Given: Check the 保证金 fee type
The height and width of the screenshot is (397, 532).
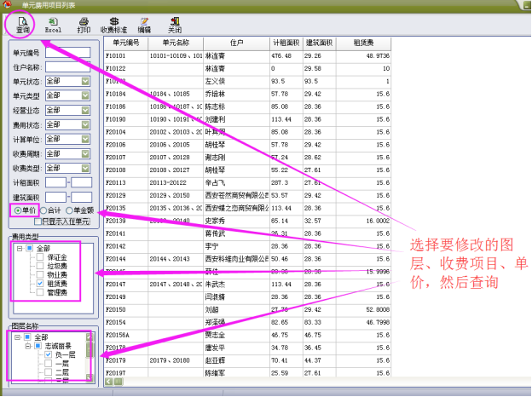Looking at the screenshot, I should 40,257.
